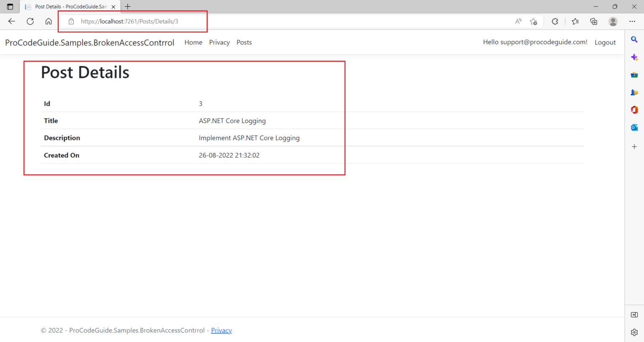644x342 pixels.
Task: Open Collections in the toolbar
Action: pyautogui.click(x=594, y=21)
